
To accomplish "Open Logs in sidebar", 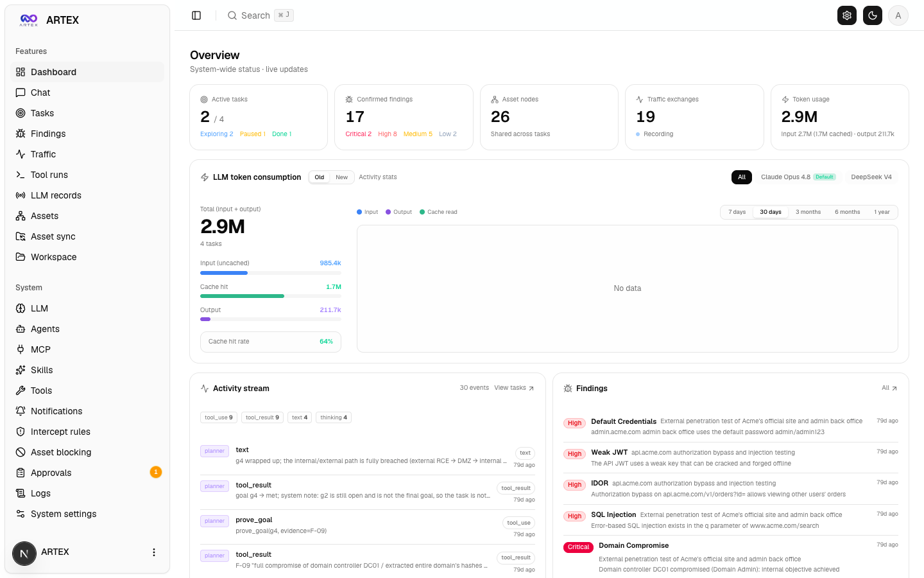I will point(87,493).
